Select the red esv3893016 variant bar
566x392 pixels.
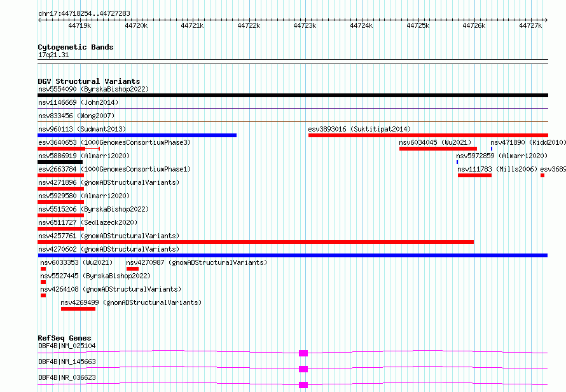coord(428,135)
